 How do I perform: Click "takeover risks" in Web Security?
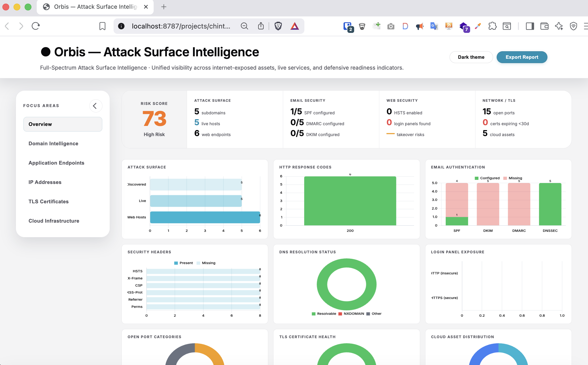pos(410,135)
